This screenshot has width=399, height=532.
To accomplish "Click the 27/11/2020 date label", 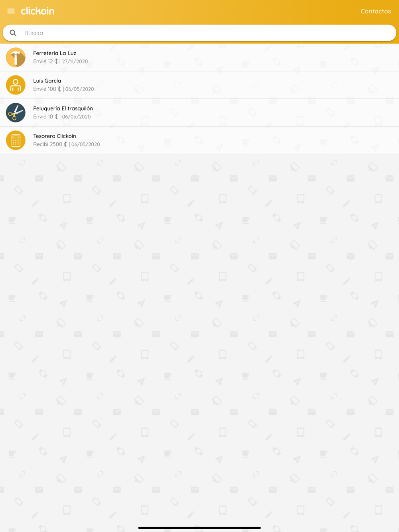I will 75,61.
